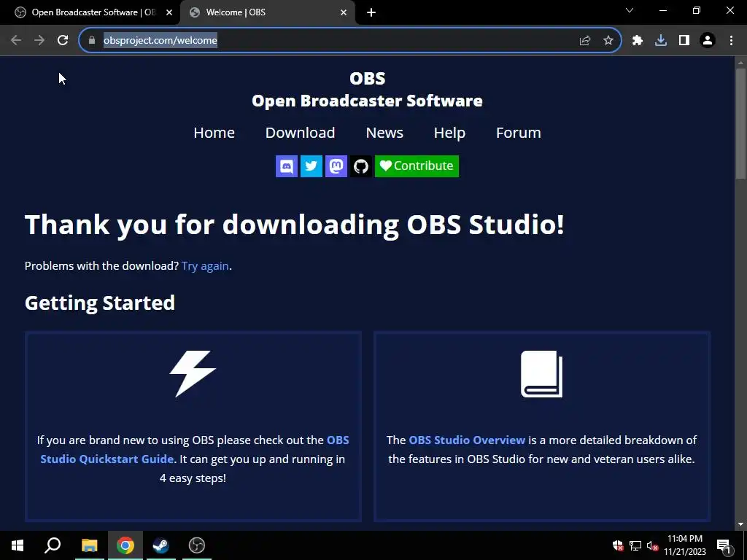The height and width of the screenshot is (560, 747).
Task: Open File Explorer from taskbar
Action: point(89,545)
